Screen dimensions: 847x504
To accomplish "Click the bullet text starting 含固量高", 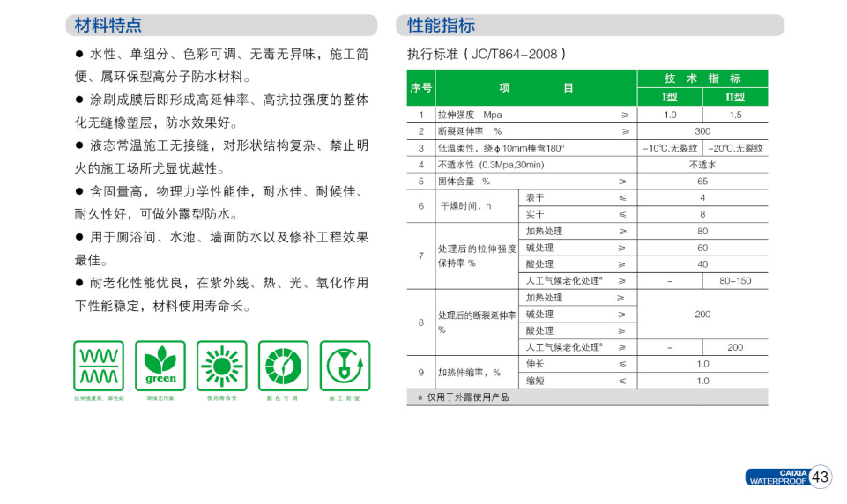I will point(222,203).
